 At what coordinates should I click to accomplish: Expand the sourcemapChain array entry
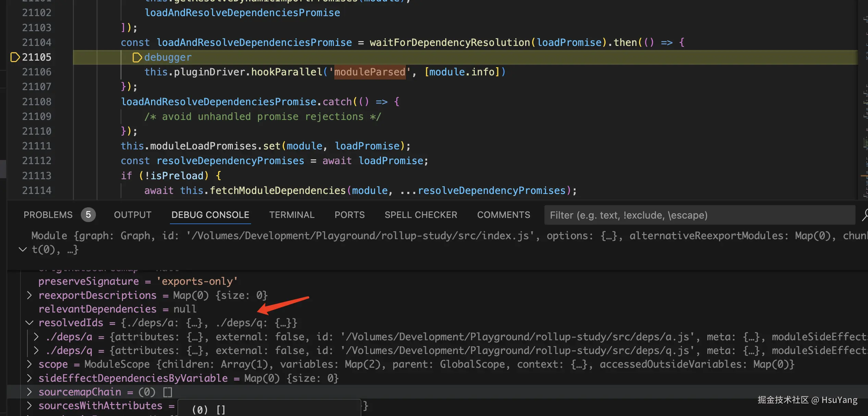click(29, 392)
